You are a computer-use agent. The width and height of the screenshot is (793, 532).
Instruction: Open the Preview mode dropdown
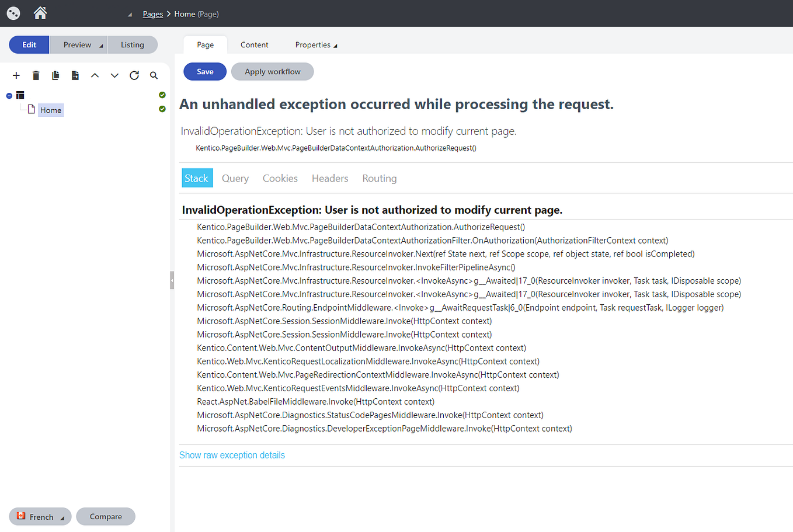coord(100,44)
